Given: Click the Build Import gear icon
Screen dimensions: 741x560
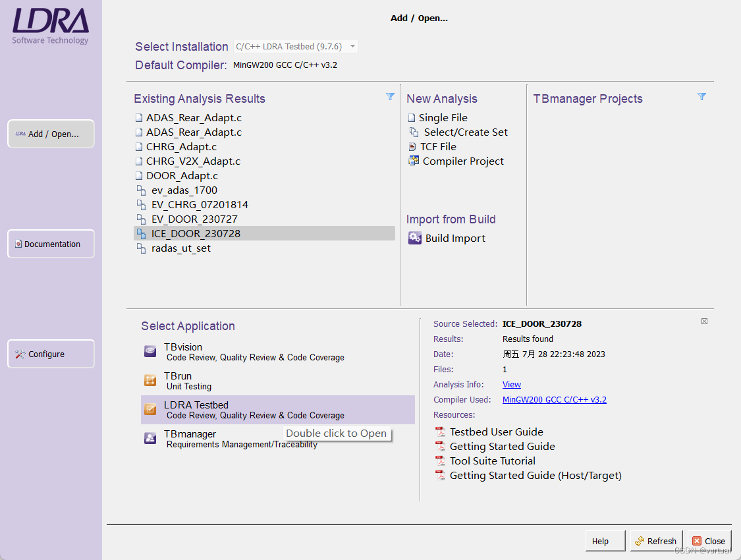Looking at the screenshot, I should coord(414,238).
